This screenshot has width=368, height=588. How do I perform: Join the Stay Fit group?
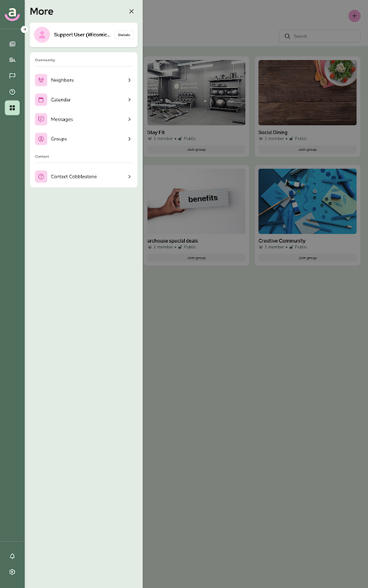(196, 150)
